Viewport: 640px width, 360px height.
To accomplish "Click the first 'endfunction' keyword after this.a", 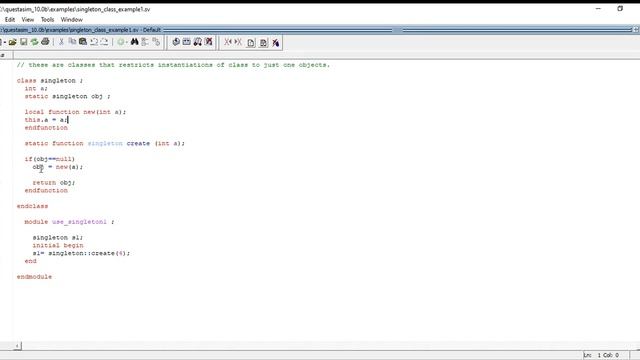I will pos(46,128).
